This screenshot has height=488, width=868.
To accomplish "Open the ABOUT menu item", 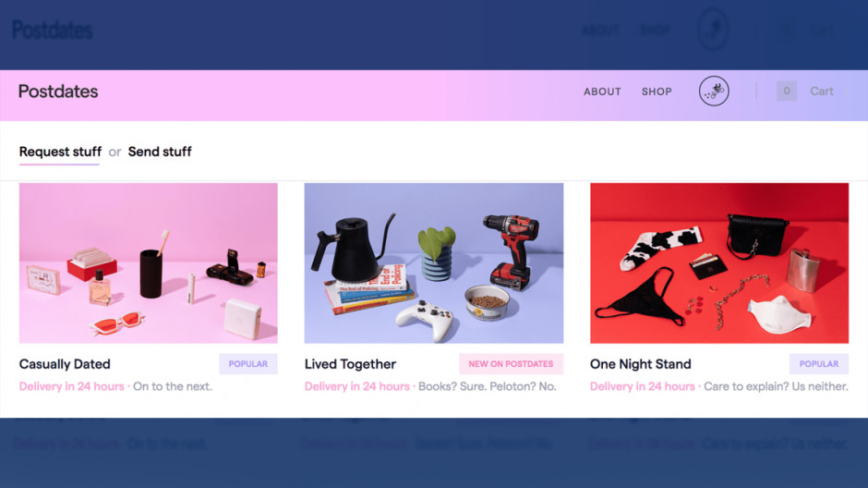I will click(x=602, y=91).
